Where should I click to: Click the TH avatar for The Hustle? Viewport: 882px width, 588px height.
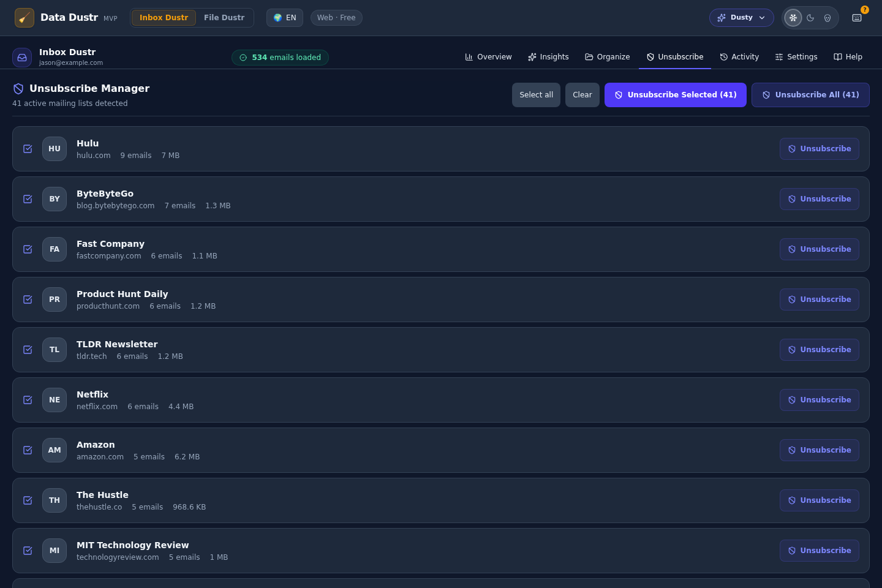pyautogui.click(x=55, y=500)
